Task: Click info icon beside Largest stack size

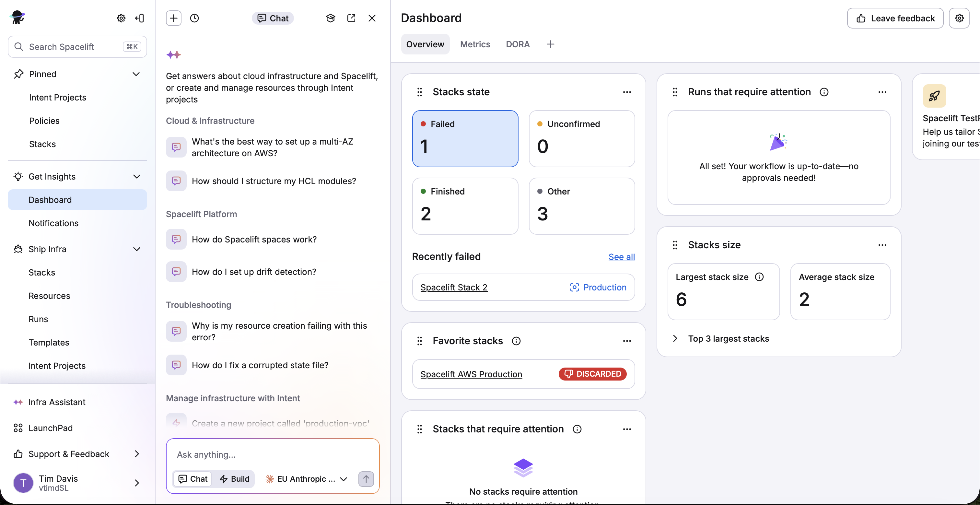Action: [759, 277]
